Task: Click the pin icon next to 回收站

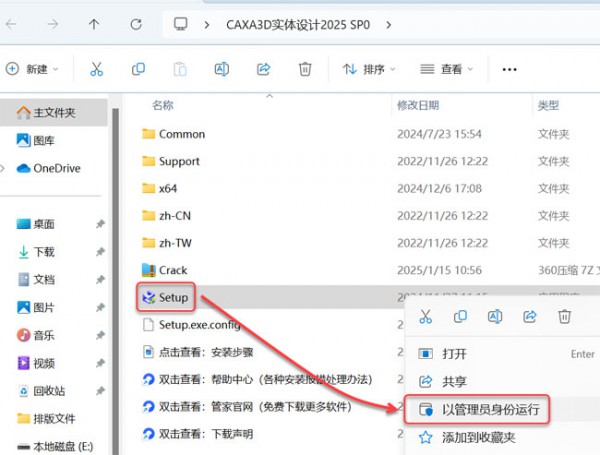Action: 100,391
